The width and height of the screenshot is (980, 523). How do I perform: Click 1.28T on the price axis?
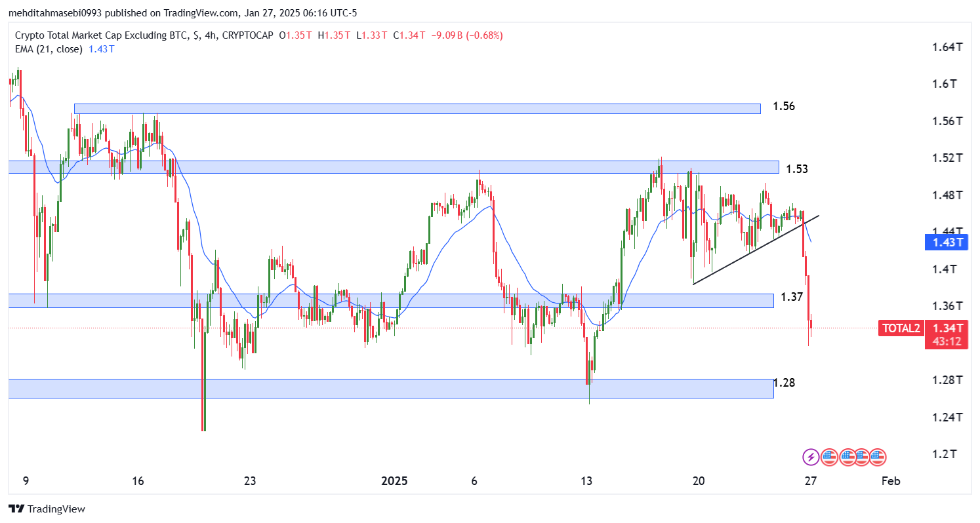[x=947, y=380]
